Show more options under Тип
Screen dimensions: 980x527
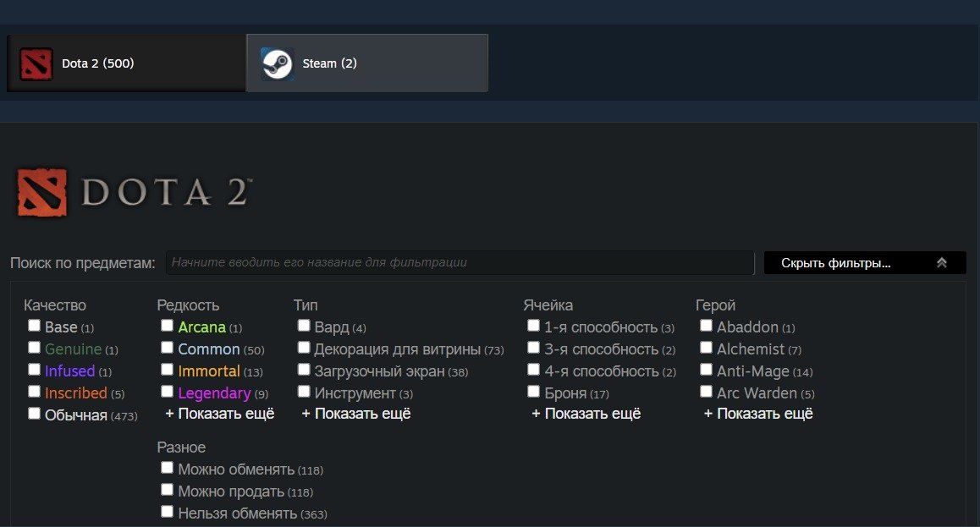click(x=356, y=414)
